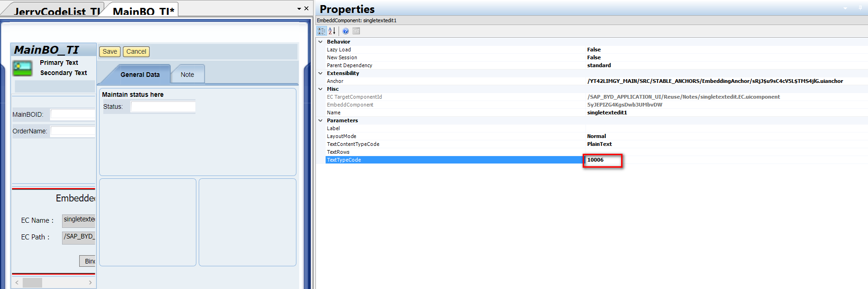The width and height of the screenshot is (868, 289).
Task: Click the Save button
Action: pyautogui.click(x=110, y=51)
